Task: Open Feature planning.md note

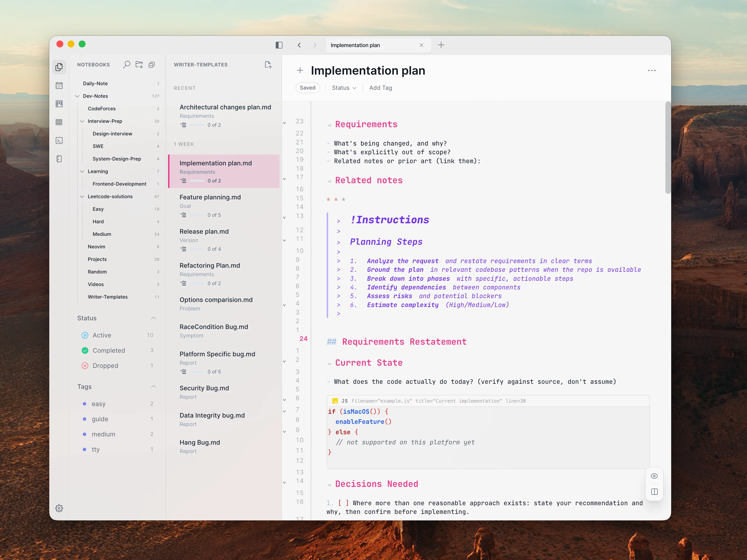Action: pyautogui.click(x=224, y=206)
